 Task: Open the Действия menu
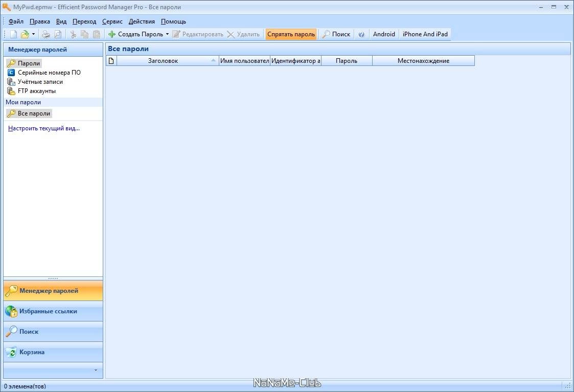(142, 21)
